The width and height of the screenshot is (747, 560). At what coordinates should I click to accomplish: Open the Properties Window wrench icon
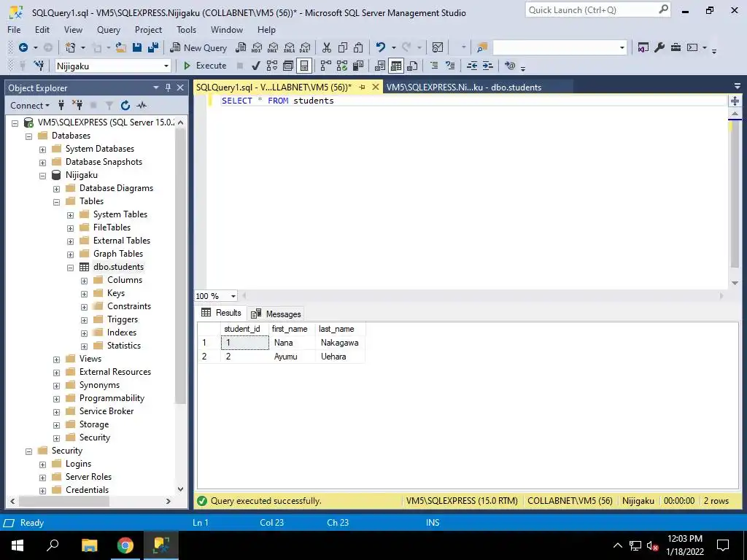659,47
